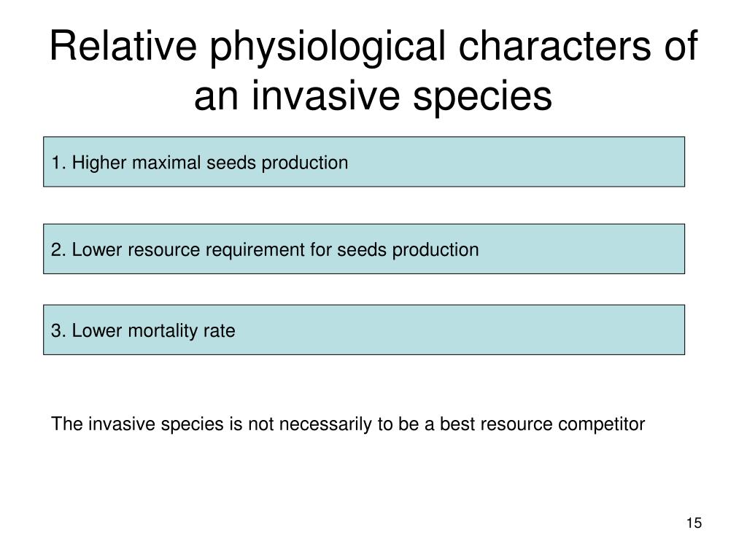Select the sentence about best resource competitor
This screenshot has height=560, width=747.
pyautogui.click(x=348, y=424)
